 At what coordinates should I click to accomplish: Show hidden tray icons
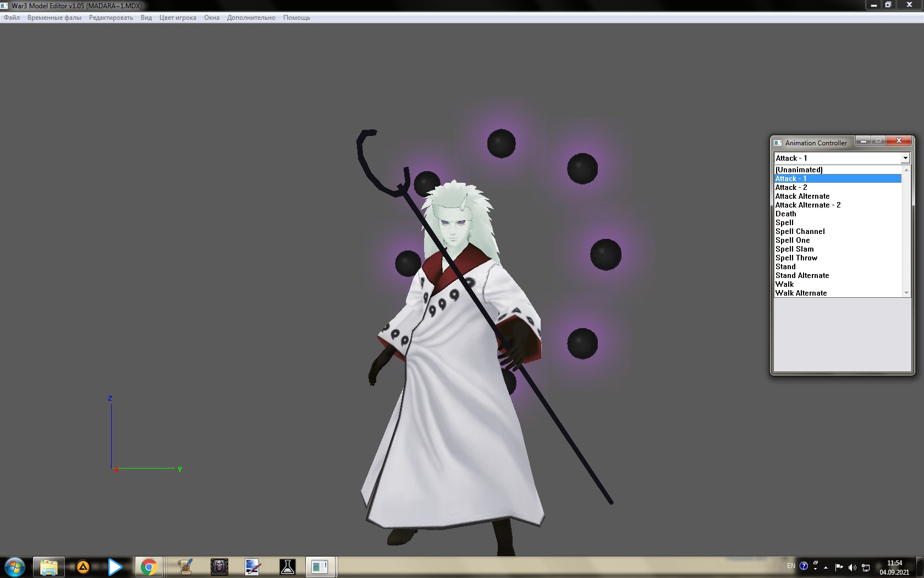pos(826,568)
